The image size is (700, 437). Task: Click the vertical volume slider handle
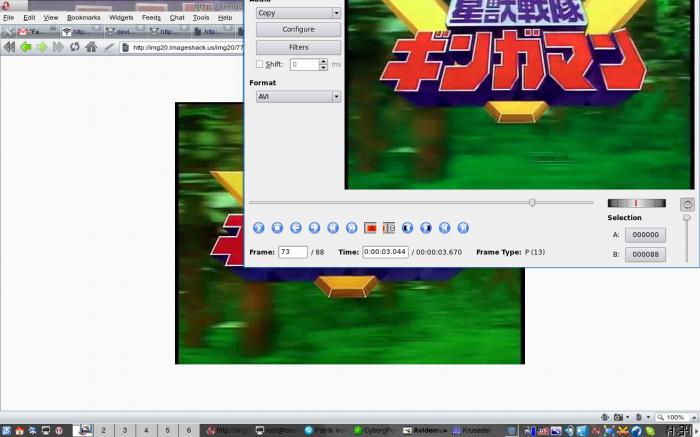[687, 218]
